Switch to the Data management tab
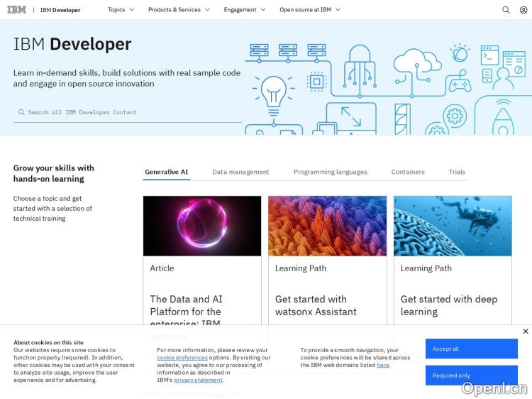Image resolution: width=532 pixels, height=399 pixels. click(240, 172)
